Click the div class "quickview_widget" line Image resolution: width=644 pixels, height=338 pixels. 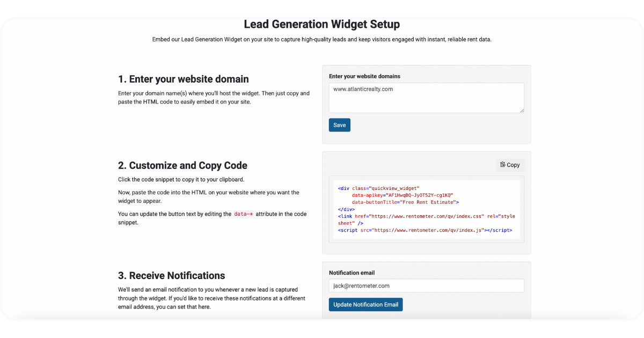[x=379, y=188]
